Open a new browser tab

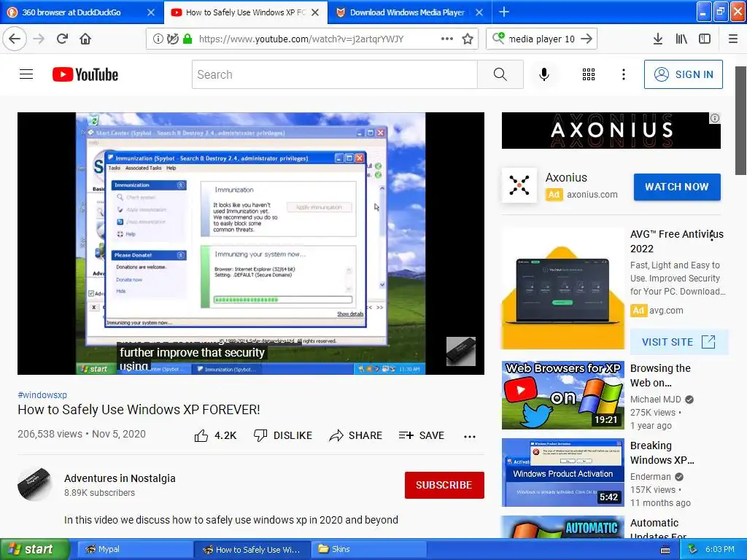pyautogui.click(x=504, y=12)
